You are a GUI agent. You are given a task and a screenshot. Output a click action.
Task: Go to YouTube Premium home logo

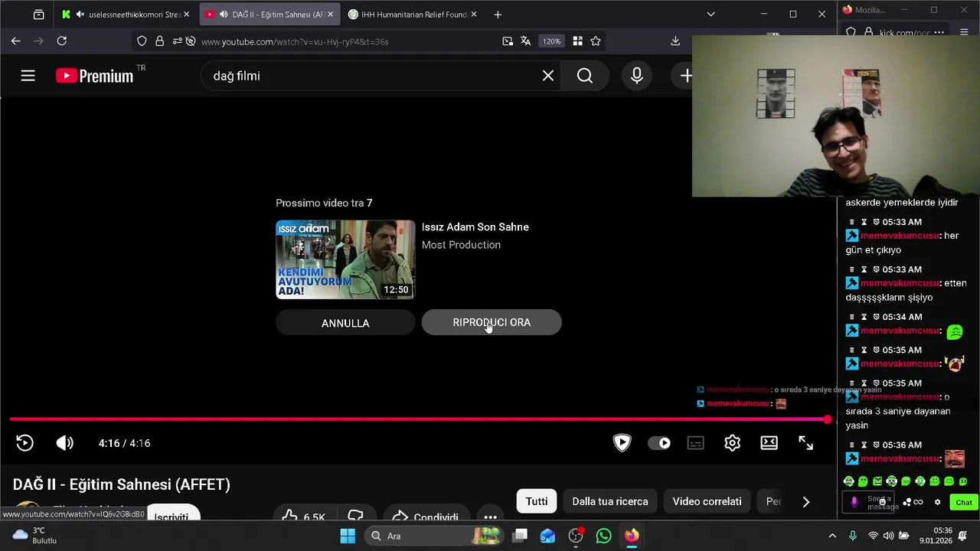click(x=94, y=76)
